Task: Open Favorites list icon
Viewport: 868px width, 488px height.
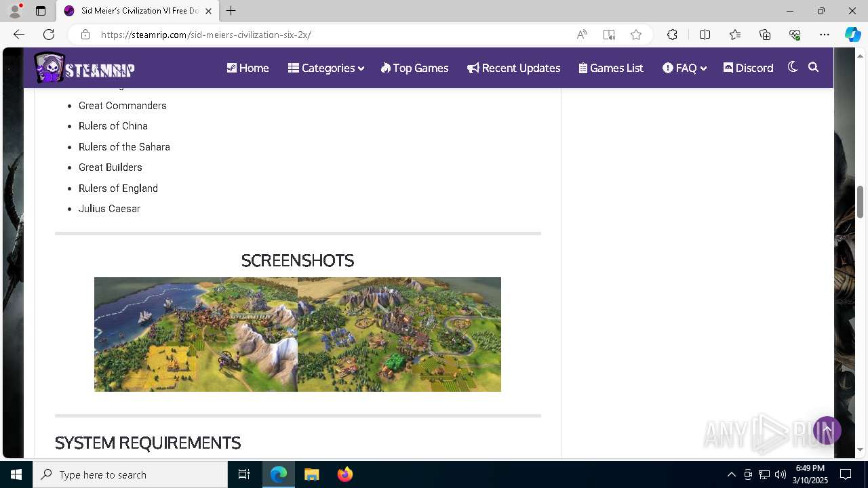Action: click(735, 35)
